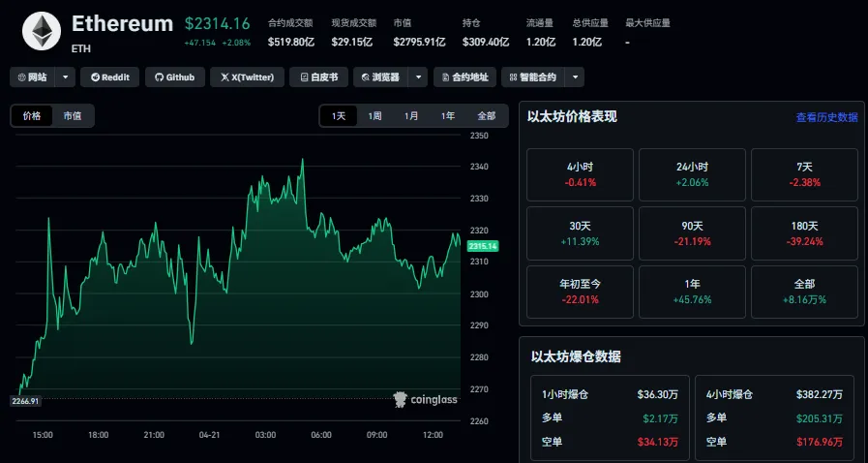Click the 1年 +45.76% performance card

pos(692,292)
